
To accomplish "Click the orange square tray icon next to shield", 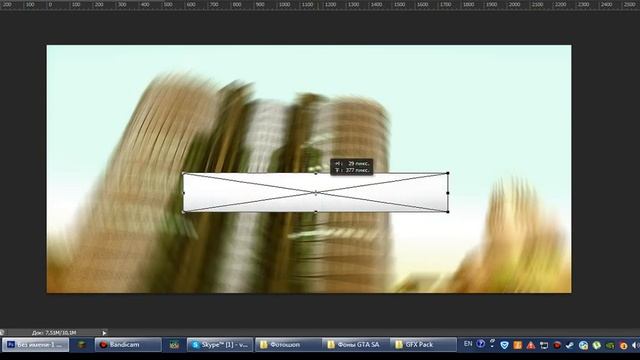I will pyautogui.click(x=518, y=345).
